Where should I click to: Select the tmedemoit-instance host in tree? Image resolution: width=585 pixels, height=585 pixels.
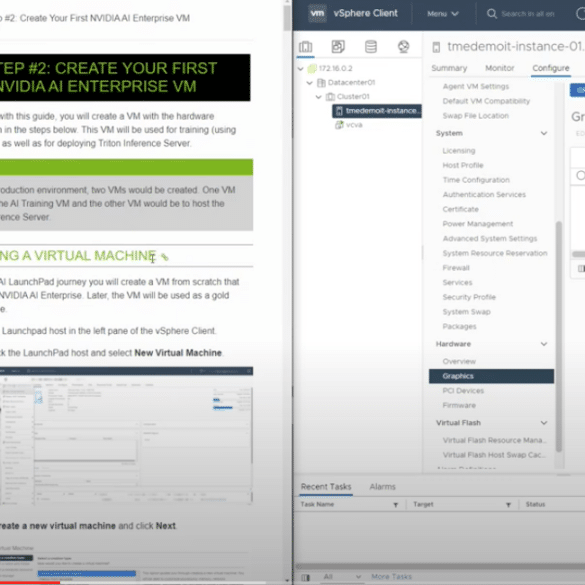click(x=377, y=111)
